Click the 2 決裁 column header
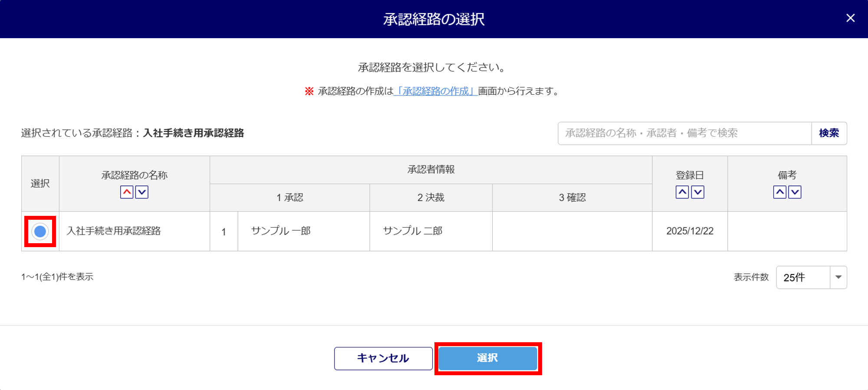 coord(431,198)
